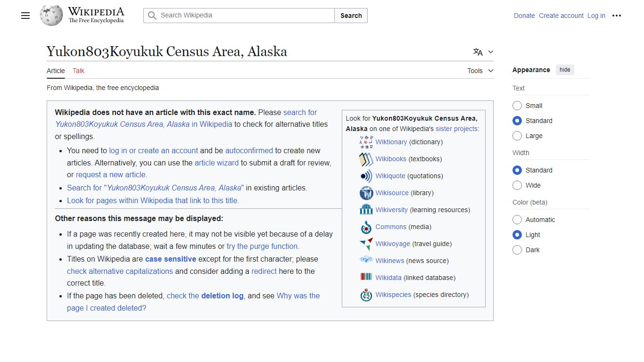Image resolution: width=644 pixels, height=362 pixels.
Task: Click the Commons logo icon
Action: [366, 227]
